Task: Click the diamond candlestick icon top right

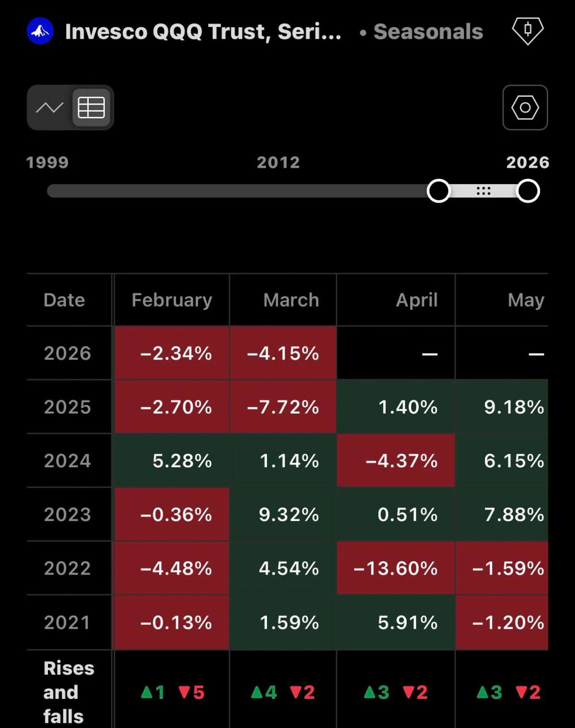Action: click(528, 32)
